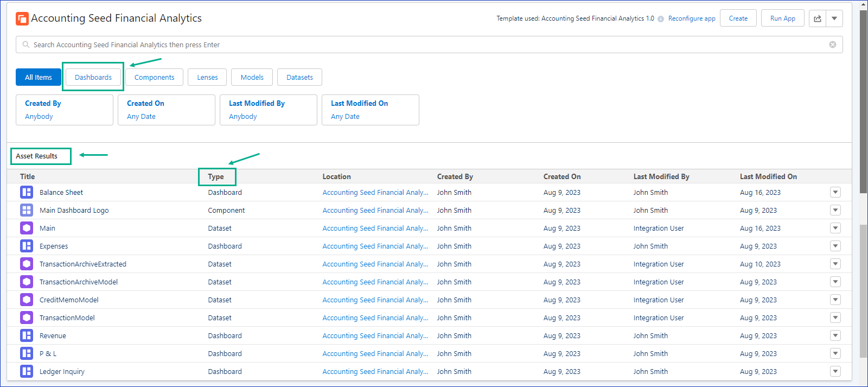Screen dimensions: 868x387
Task: Open row actions menu for CreditMemoModel
Action: click(835, 300)
